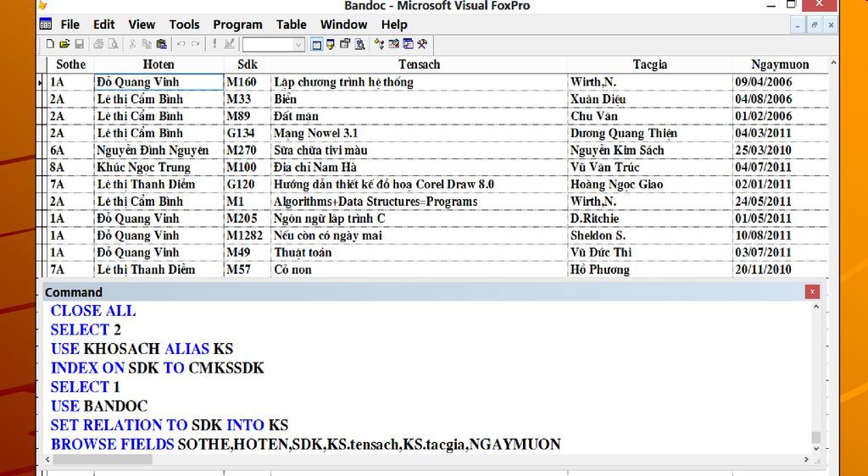
Task: Click 'Algorithms+Data Structures=Programs' cell
Action: 419,202
